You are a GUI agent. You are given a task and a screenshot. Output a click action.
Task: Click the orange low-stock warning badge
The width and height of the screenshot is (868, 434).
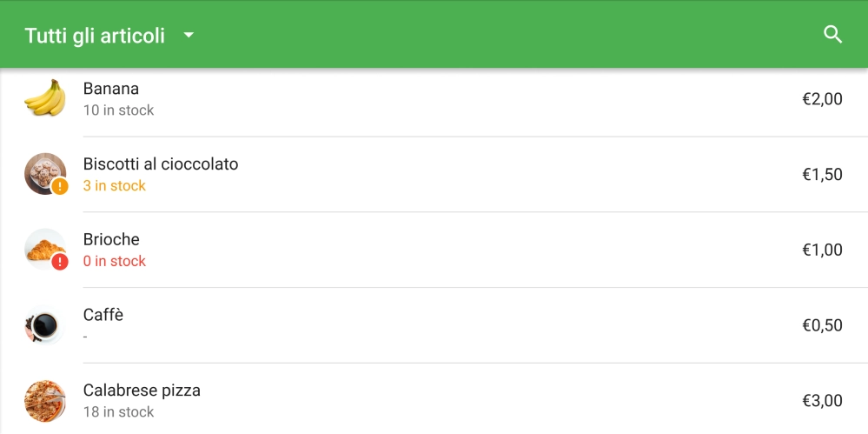pos(60,186)
